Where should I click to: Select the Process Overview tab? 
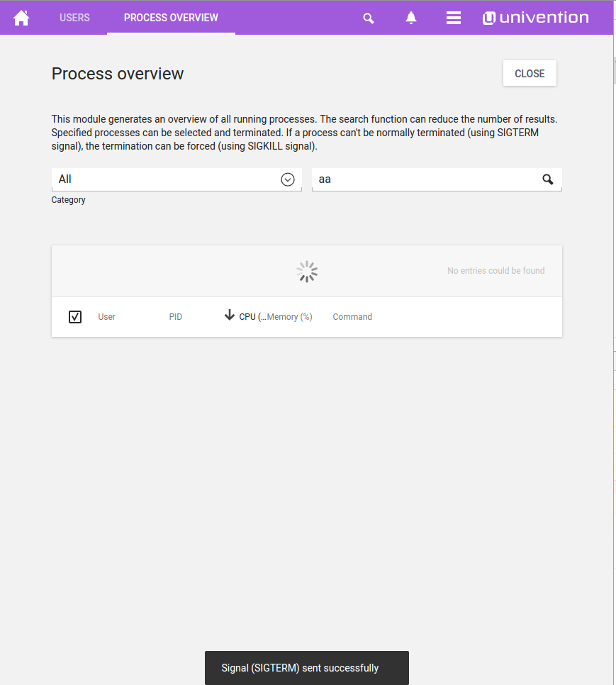pos(171,18)
